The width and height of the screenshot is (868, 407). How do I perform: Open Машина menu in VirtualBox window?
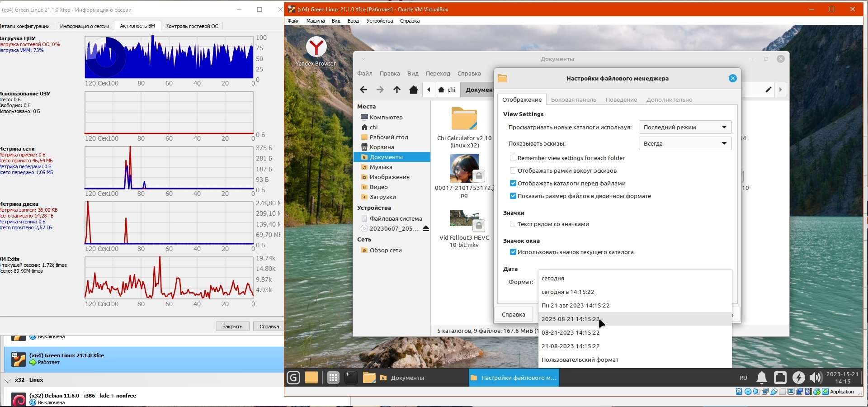316,21
